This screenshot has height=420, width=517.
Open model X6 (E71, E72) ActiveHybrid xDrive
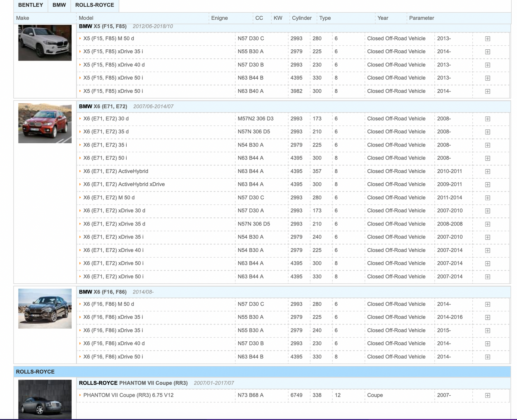(124, 184)
